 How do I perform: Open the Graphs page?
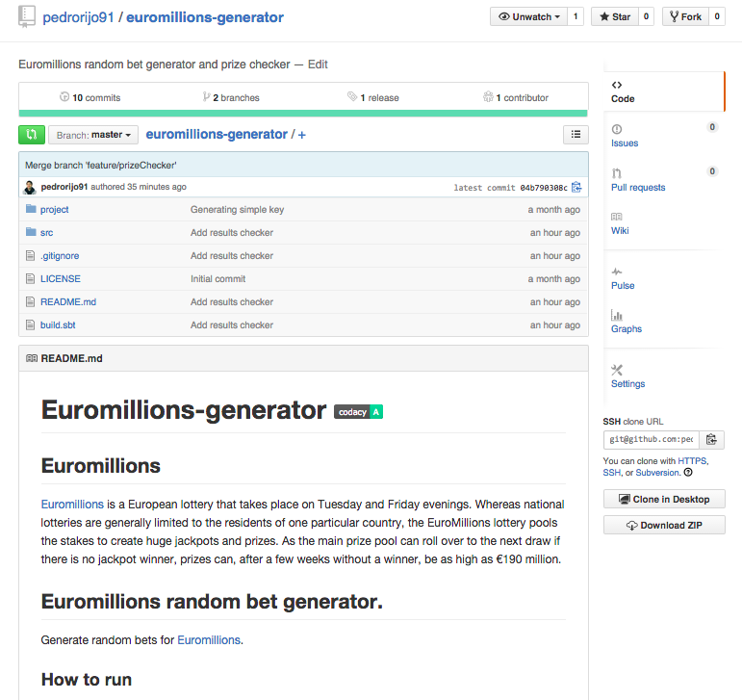pos(627,322)
